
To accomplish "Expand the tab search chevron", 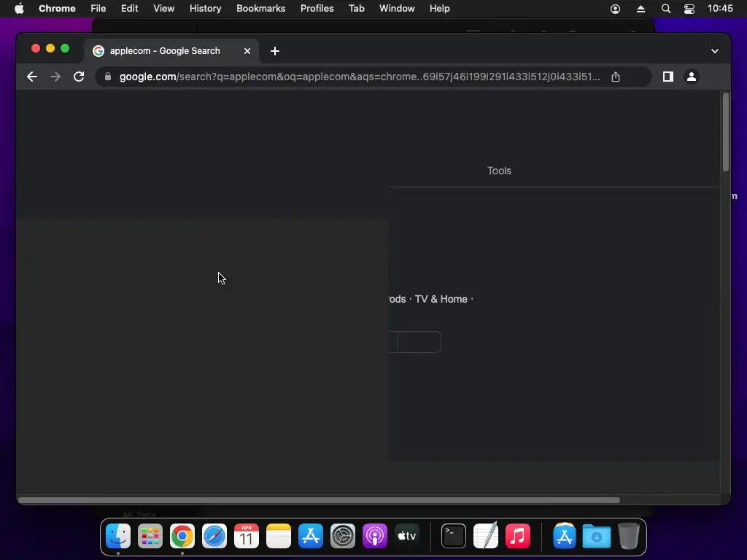I will click(x=715, y=51).
